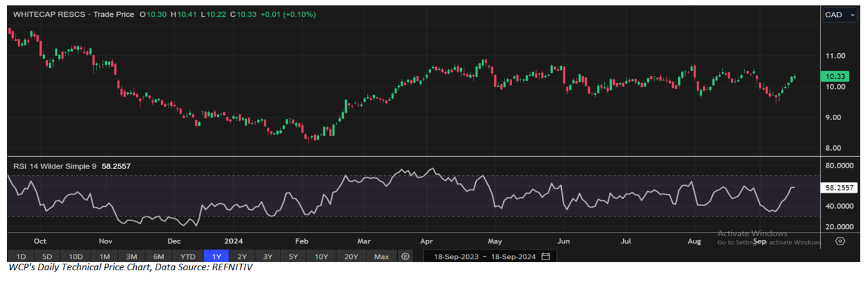Choose the 3Y time range
868x281 pixels.
[x=267, y=256]
